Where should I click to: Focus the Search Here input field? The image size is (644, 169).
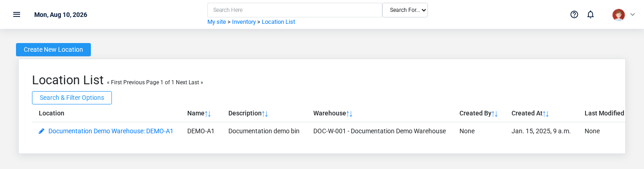point(295,10)
